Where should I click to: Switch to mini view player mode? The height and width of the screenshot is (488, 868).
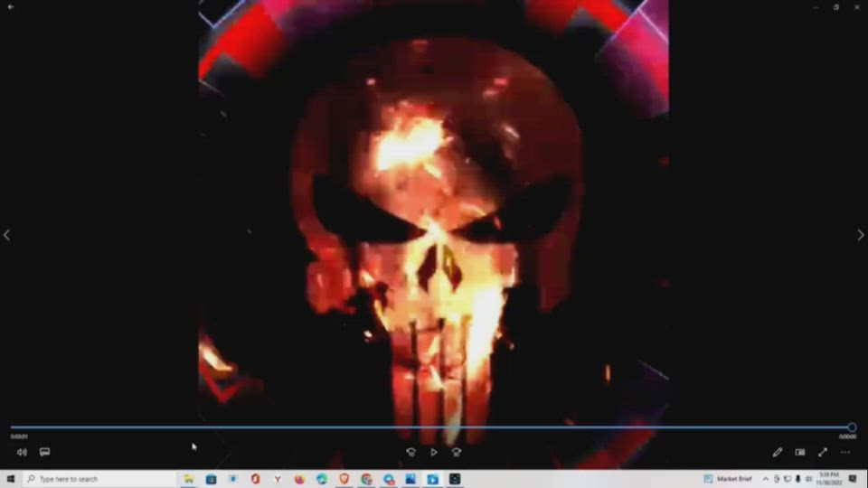[x=799, y=452]
